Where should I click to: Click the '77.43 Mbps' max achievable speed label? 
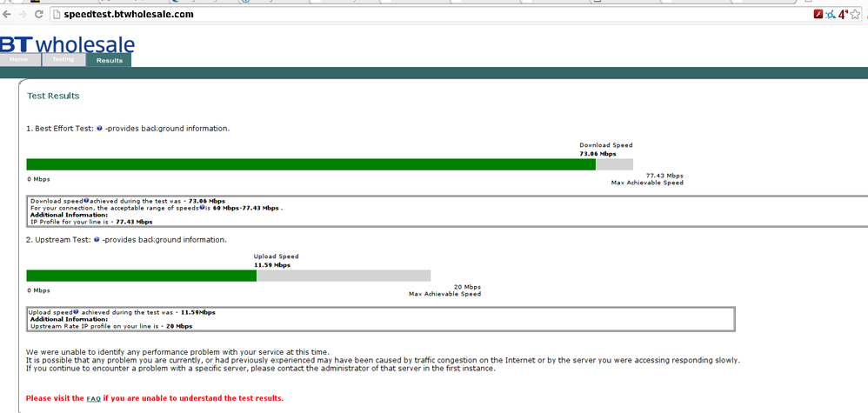(664, 176)
